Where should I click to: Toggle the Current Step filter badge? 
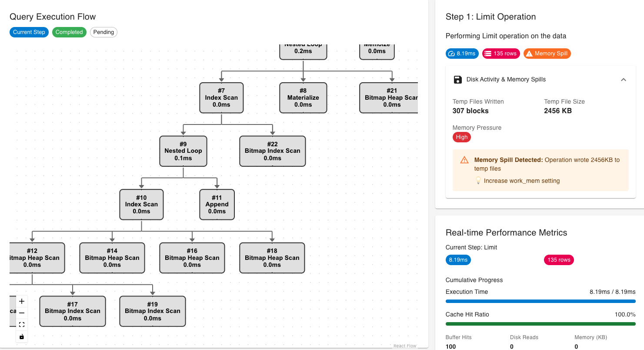point(29,32)
